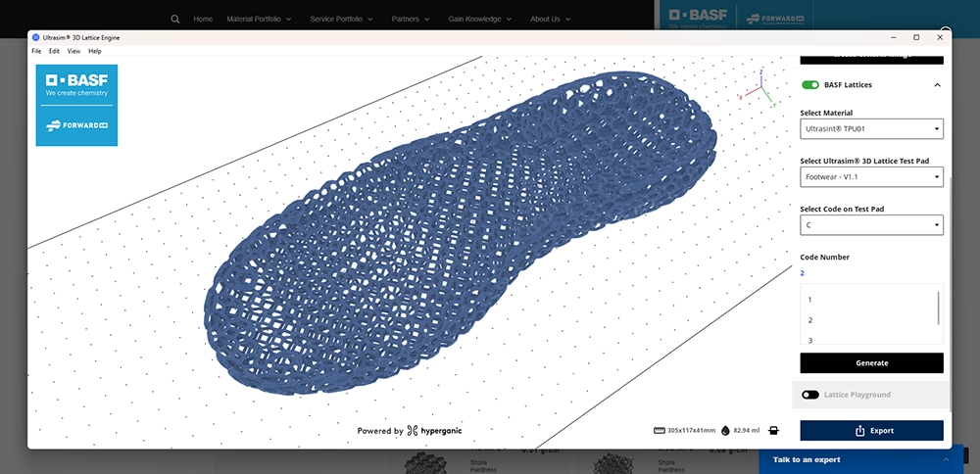Click the blue lattice shoe sole model
Viewport: 980px width, 474px height.
462,232
